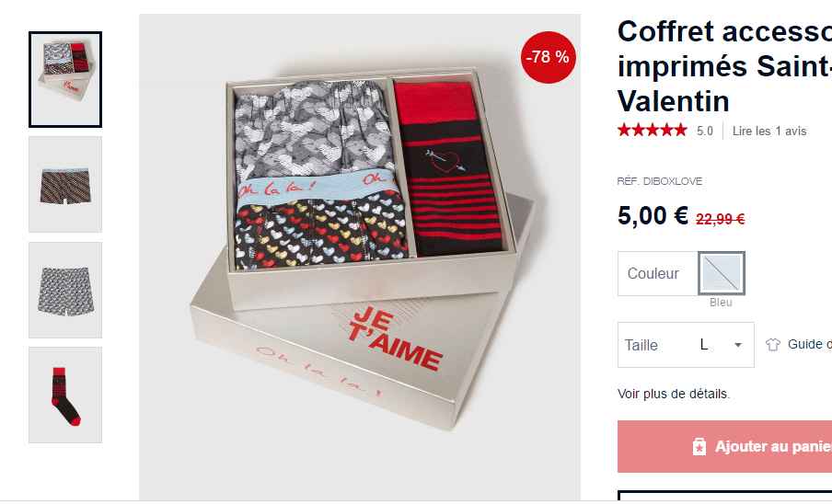Open the Taille size dropdown
The width and height of the screenshot is (832, 504).
[x=686, y=345]
